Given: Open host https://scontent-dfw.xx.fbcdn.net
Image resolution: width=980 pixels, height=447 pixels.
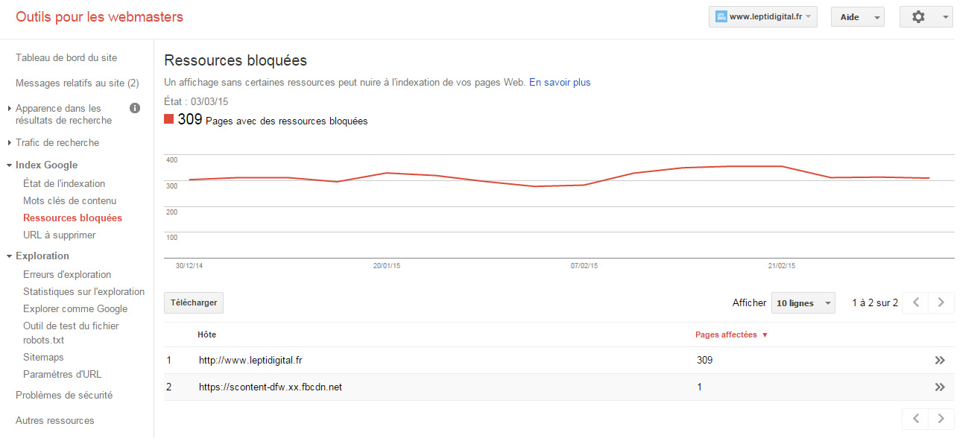Looking at the screenshot, I should coord(271,387).
